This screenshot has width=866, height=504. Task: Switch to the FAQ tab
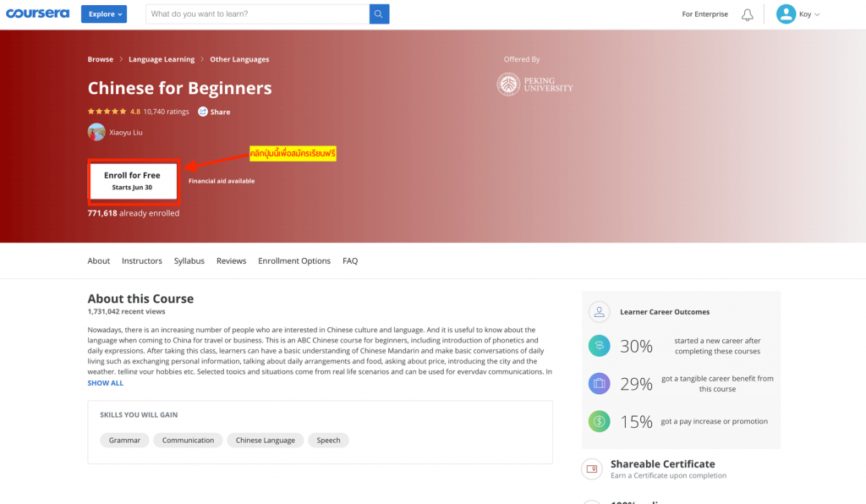pyautogui.click(x=350, y=260)
